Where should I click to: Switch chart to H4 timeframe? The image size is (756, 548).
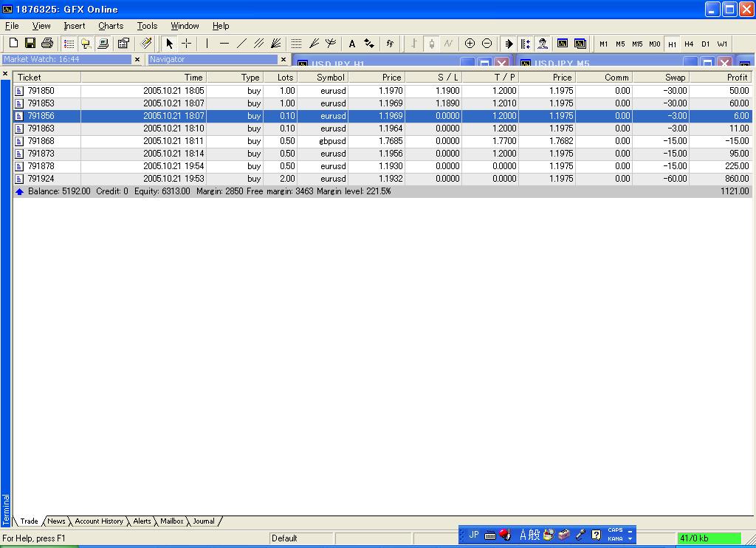pos(689,44)
